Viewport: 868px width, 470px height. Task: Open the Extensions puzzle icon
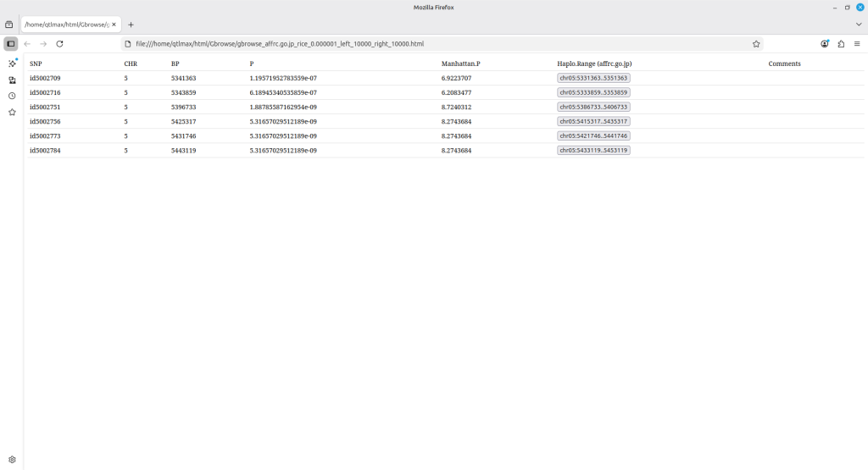[x=841, y=43]
